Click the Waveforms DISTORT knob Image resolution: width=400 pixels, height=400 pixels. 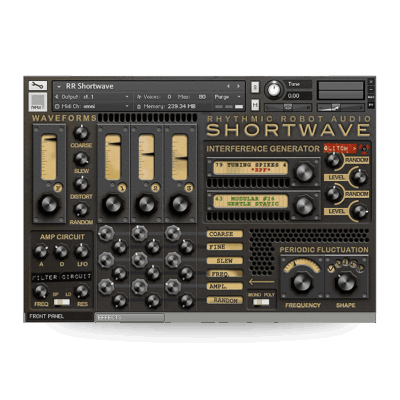click(x=81, y=184)
